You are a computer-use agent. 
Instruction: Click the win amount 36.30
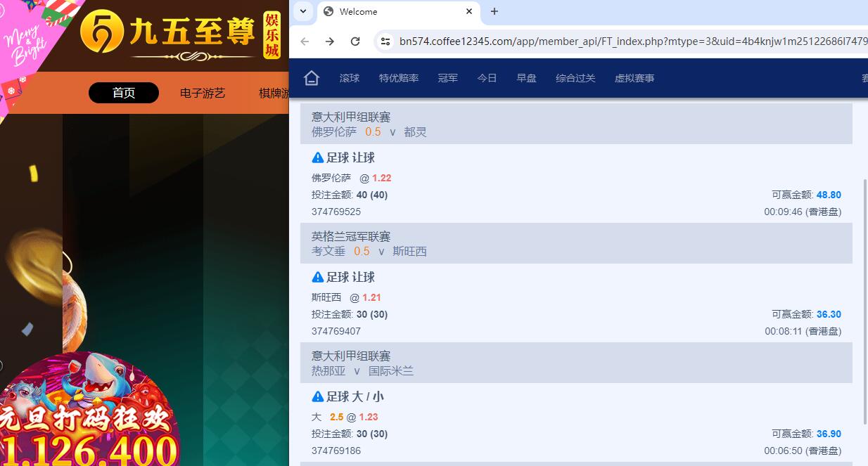(829, 314)
